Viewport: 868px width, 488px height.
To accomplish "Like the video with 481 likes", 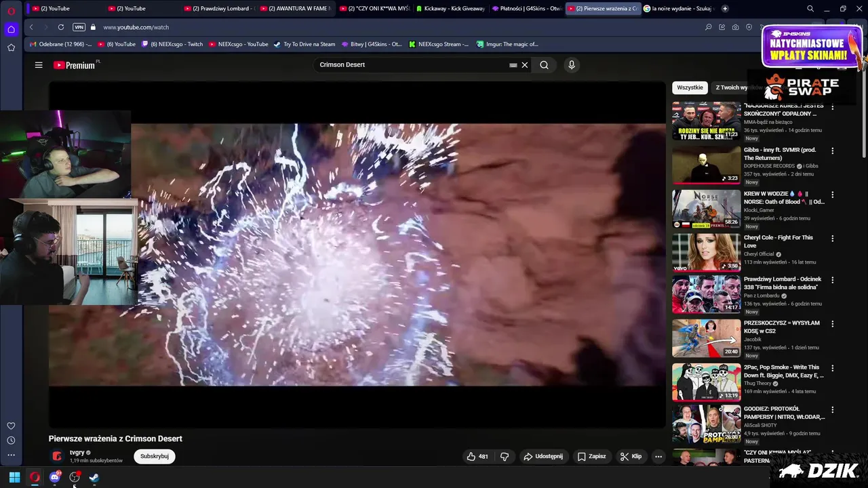I will point(477,456).
